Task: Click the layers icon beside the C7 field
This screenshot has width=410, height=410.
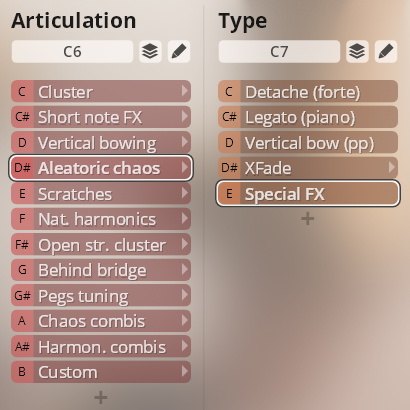Action: coord(357,52)
